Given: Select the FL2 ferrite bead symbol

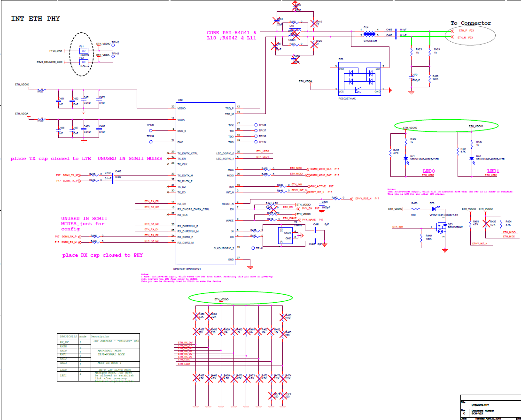Looking at the screenshot, I should pos(84,62).
